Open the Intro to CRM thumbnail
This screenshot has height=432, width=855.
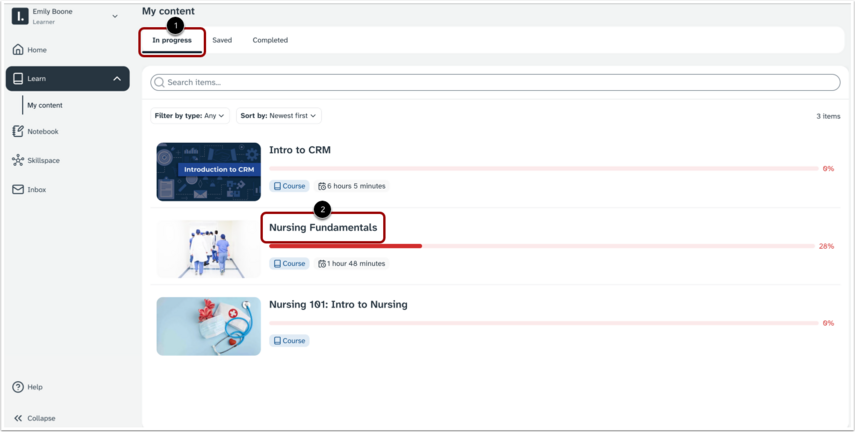tap(208, 172)
